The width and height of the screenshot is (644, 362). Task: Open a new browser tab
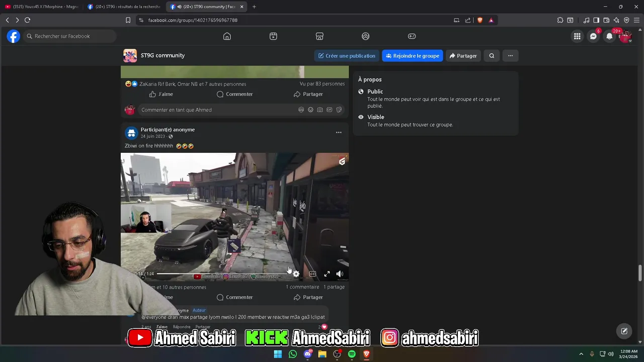coord(254,7)
